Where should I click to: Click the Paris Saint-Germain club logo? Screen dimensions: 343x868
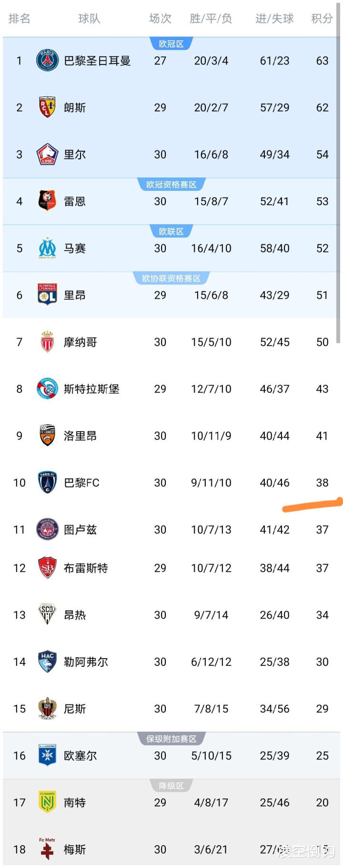pyautogui.click(x=47, y=61)
